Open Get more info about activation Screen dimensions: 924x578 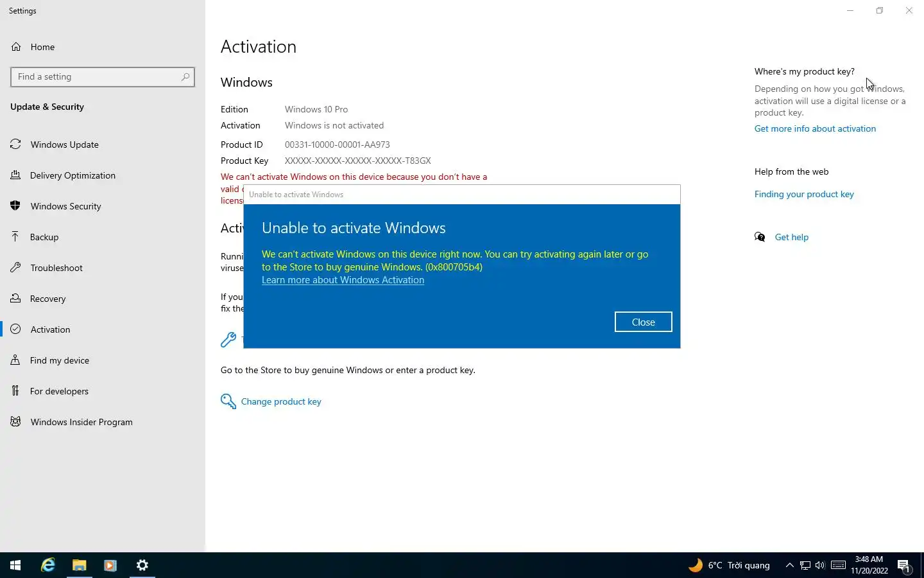click(815, 128)
